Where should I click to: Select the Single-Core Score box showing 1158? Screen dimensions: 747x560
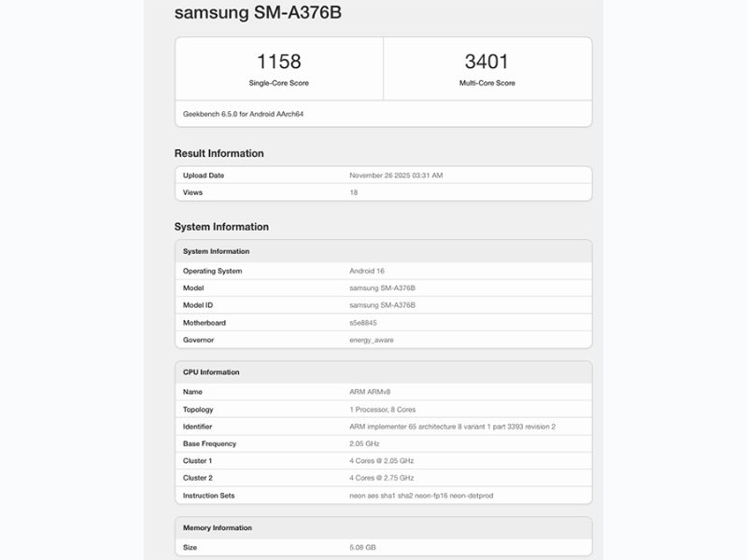pyautogui.click(x=275, y=66)
